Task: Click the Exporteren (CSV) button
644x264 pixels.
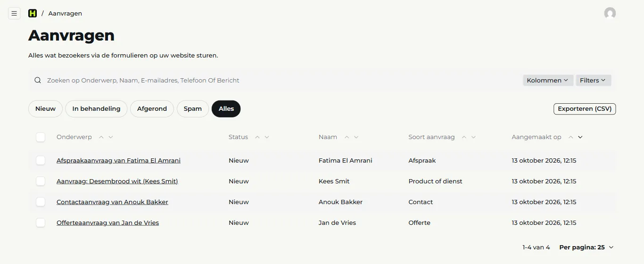Action: pos(585,108)
